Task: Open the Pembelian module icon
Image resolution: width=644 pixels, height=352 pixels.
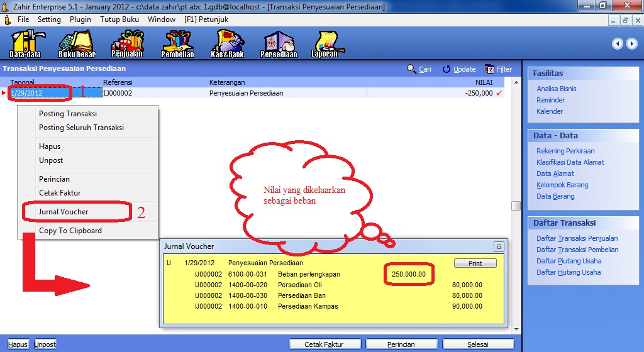Action: [177, 43]
